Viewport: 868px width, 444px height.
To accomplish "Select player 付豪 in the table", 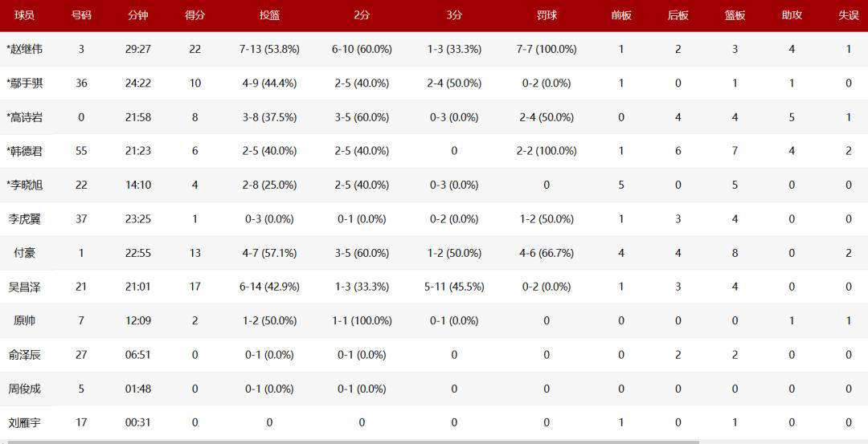I will [x=24, y=253].
